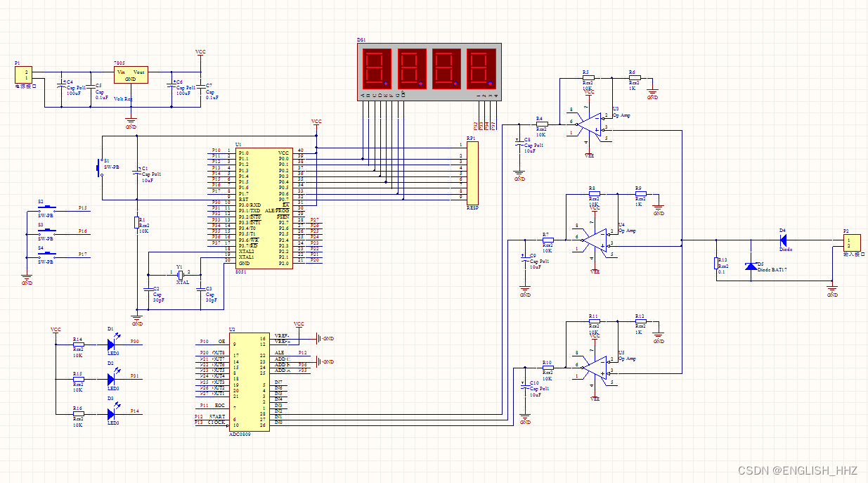This screenshot has width=868, height=483.
Task: Select input resistor R4 before U3
Action: pos(541,124)
